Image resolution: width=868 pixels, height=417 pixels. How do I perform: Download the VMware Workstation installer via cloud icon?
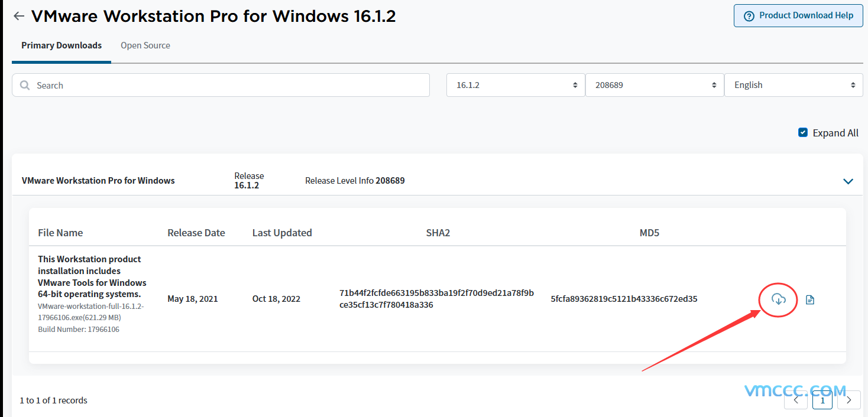coord(779,299)
